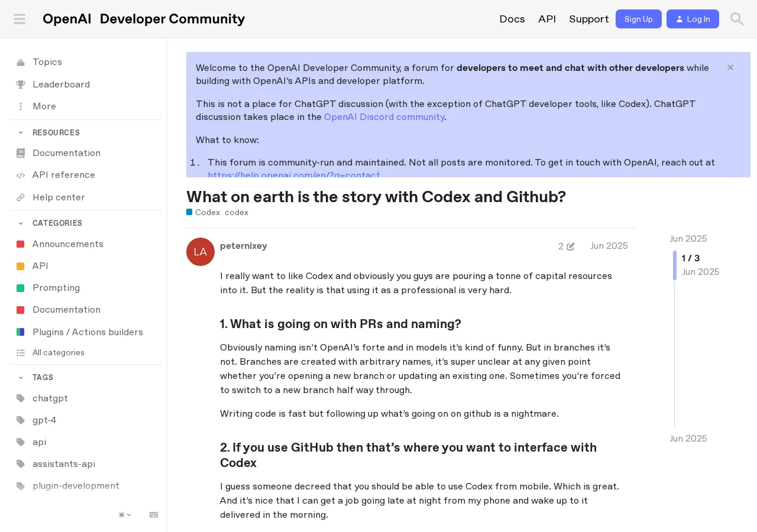Open the search magnifier icon
757x532 pixels.
coord(737,19)
